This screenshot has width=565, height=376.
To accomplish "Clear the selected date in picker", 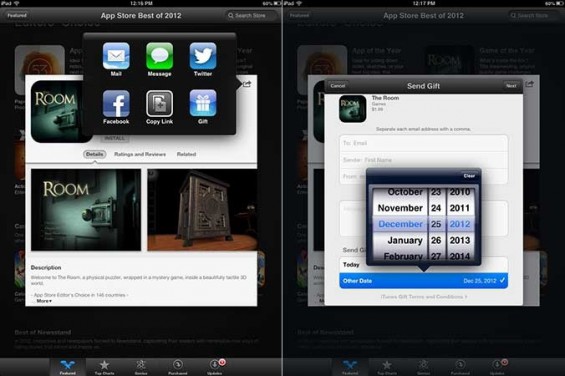I will [x=469, y=176].
